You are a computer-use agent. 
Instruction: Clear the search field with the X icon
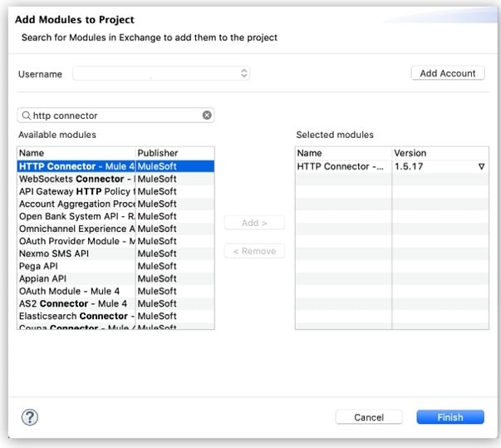pos(207,115)
